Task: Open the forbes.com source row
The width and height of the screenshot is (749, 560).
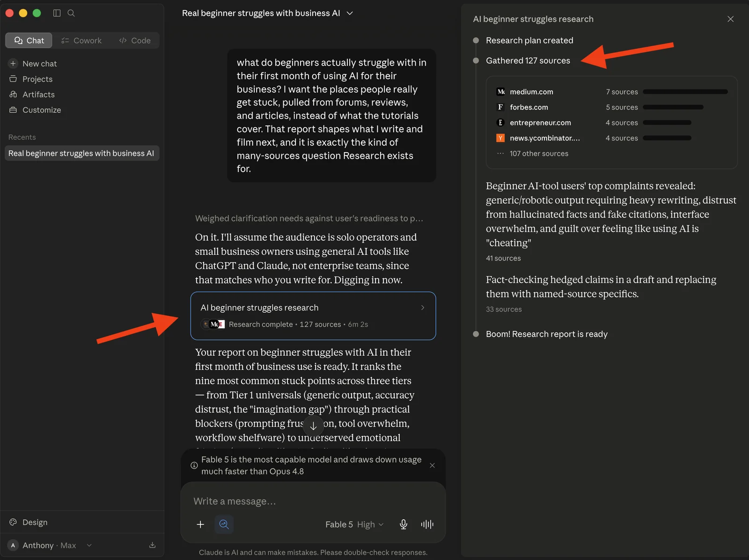Action: (612, 107)
